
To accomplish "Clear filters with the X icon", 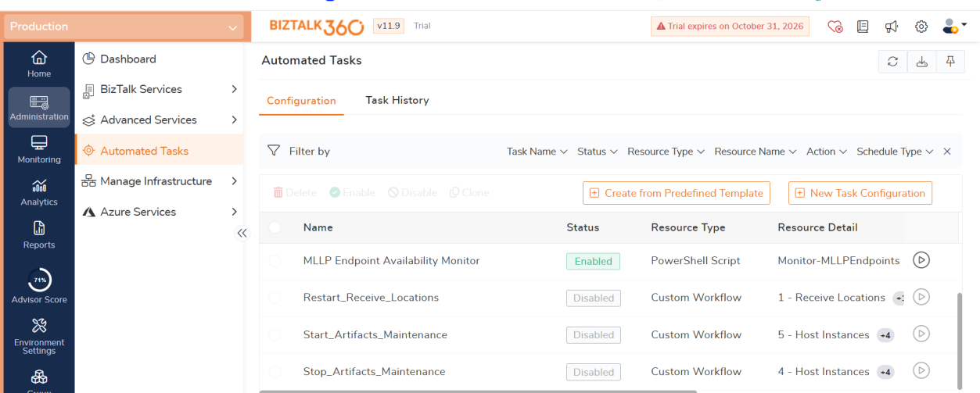I will [947, 152].
